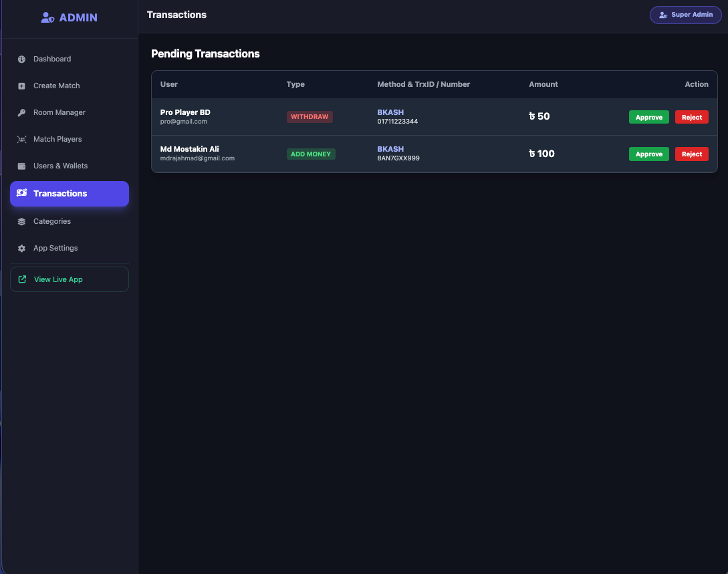Image resolution: width=728 pixels, height=574 pixels.
Task: Click the User column header
Action: (169, 84)
